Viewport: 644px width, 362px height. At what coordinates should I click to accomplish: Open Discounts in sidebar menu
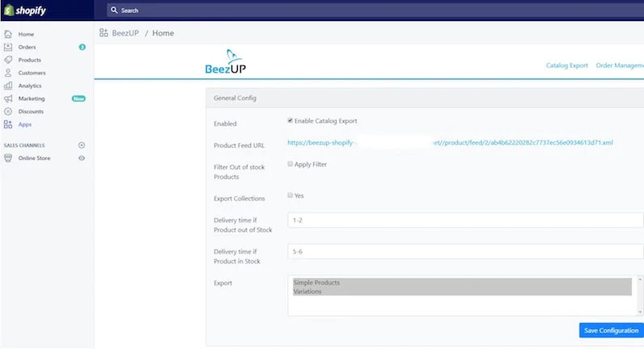tap(31, 112)
